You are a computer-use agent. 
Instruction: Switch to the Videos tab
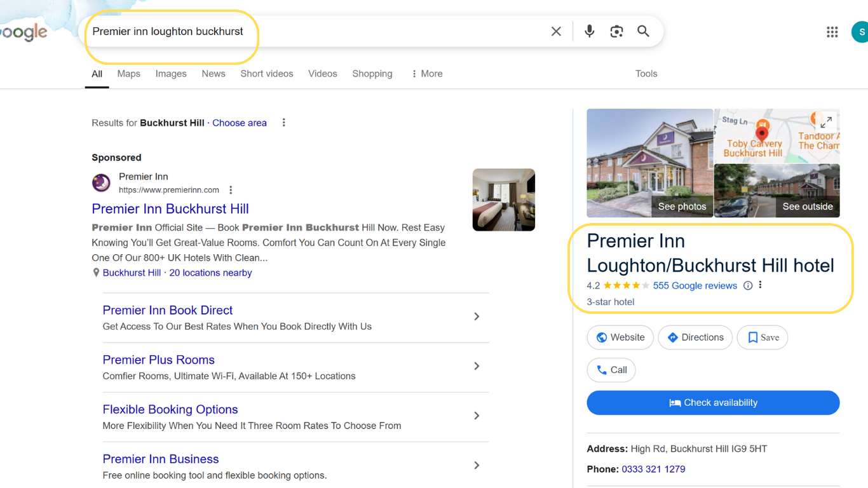click(323, 74)
